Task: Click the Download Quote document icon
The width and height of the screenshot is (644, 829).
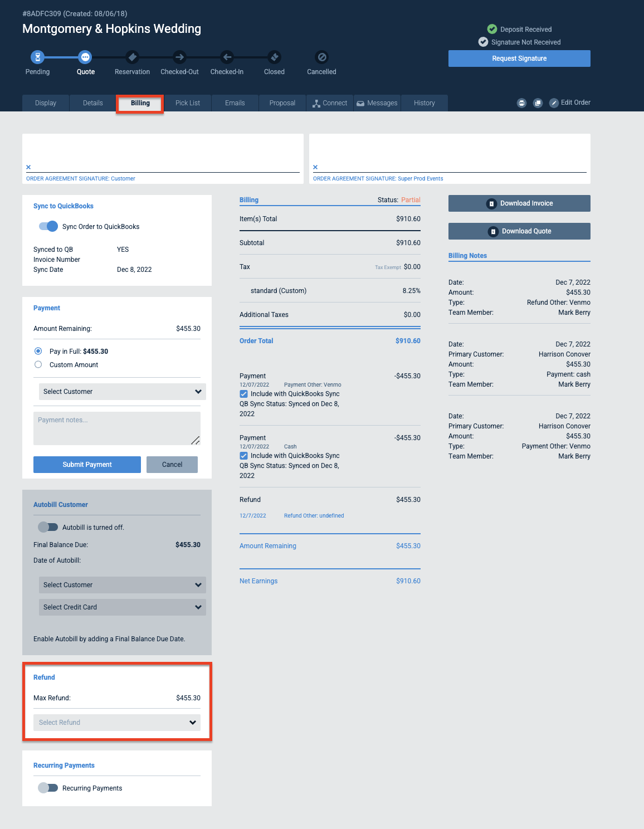Action: 493,232
